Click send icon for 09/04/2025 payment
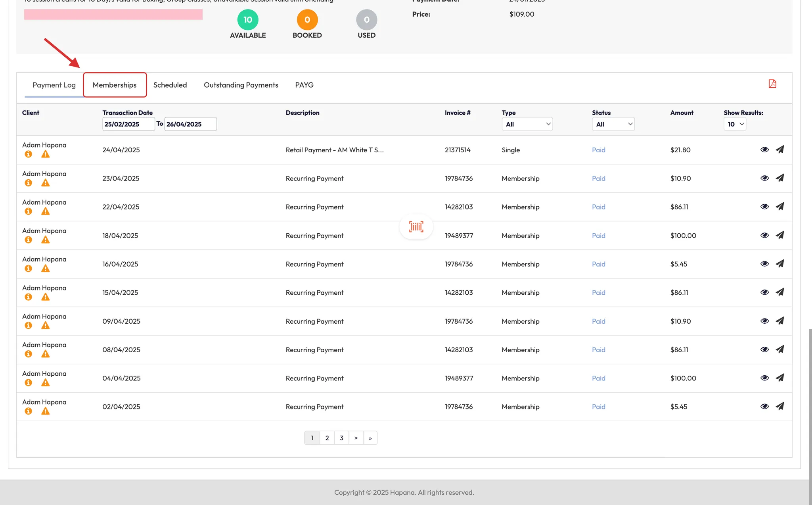Image resolution: width=812 pixels, height=505 pixels. tap(779, 321)
